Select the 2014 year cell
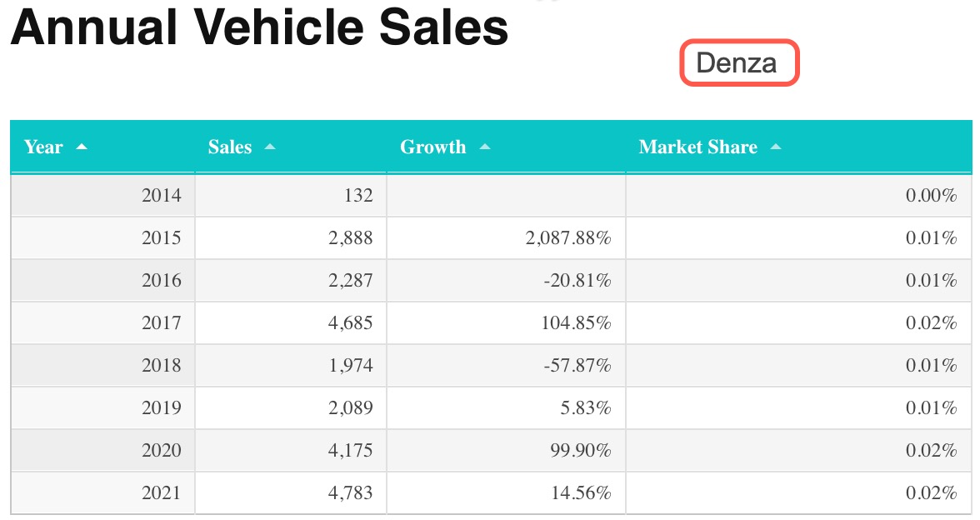The image size is (980, 520). [x=161, y=196]
